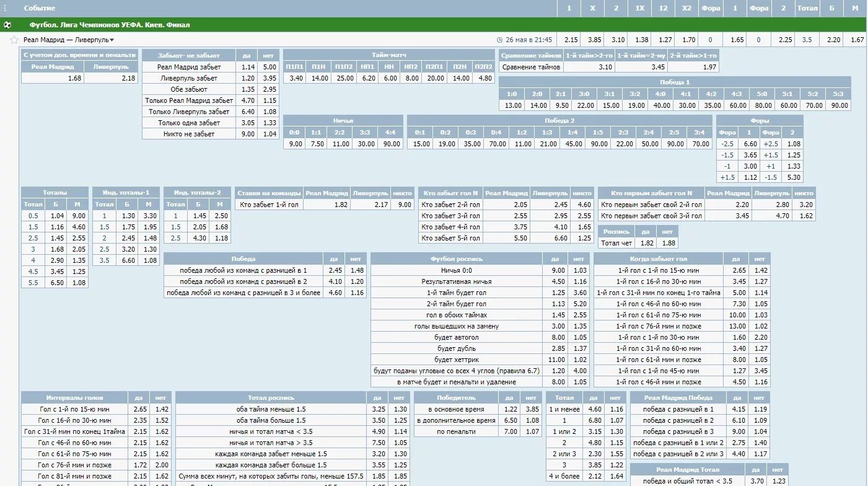Select the main-line odds 3.10 for outcome 2
This screenshot has height=486, width=868.
[618, 40]
